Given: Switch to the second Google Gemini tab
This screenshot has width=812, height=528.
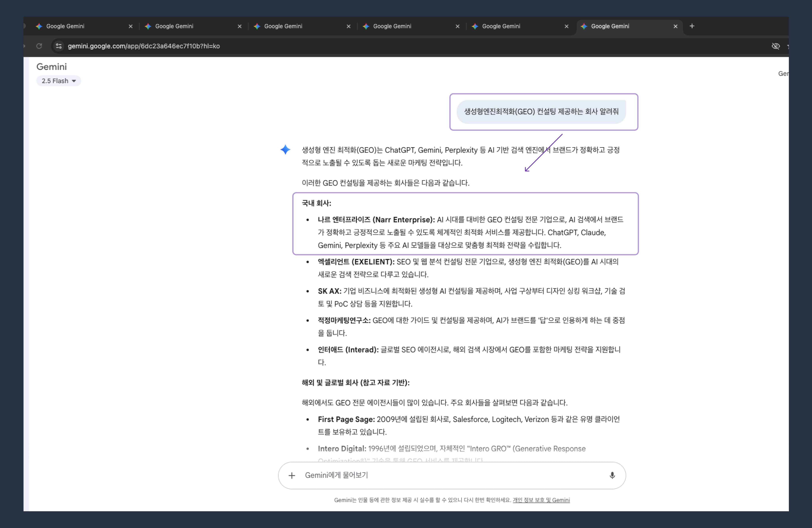Looking at the screenshot, I should coord(193,26).
